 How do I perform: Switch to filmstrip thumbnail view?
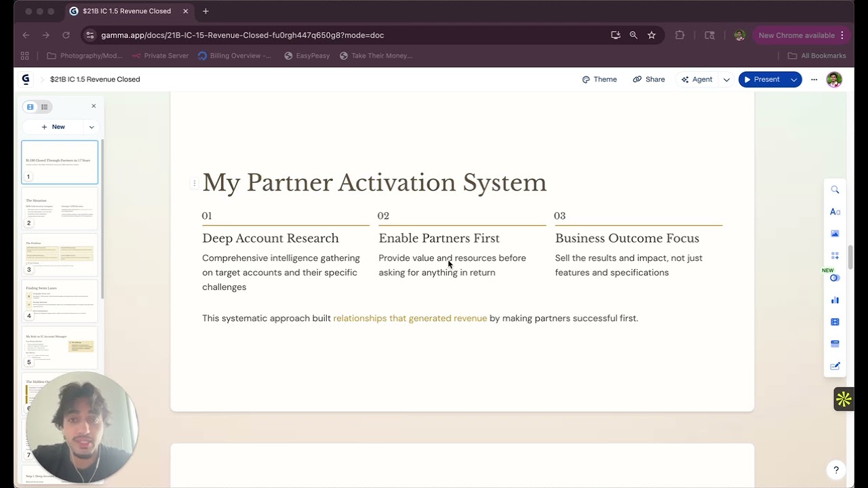tap(30, 106)
